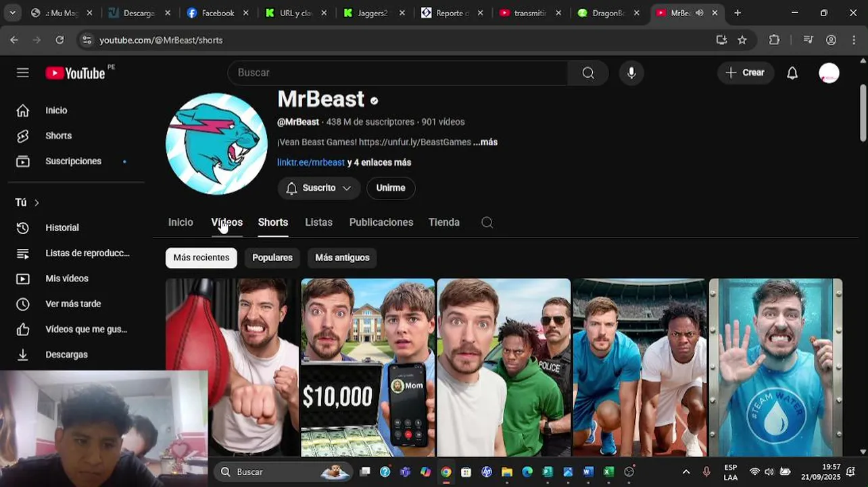Click the Descargas download icon
The width and height of the screenshot is (868, 487).
pyautogui.click(x=23, y=354)
